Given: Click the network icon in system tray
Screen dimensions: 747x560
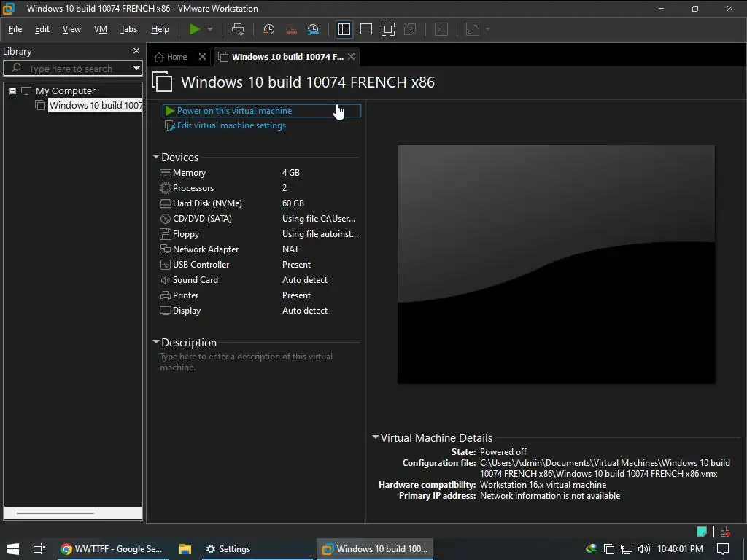Looking at the screenshot, I should pos(627,548).
